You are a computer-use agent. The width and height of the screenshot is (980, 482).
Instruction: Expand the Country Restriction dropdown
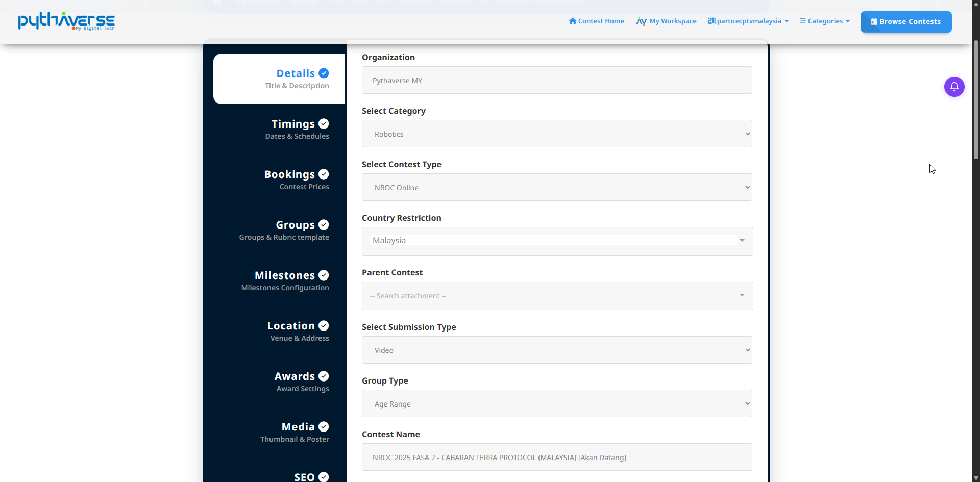pyautogui.click(x=557, y=241)
